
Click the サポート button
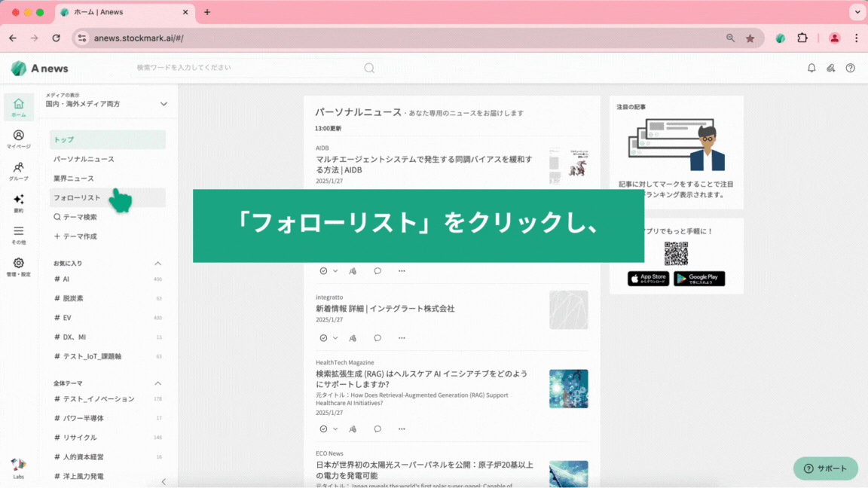pos(825,468)
